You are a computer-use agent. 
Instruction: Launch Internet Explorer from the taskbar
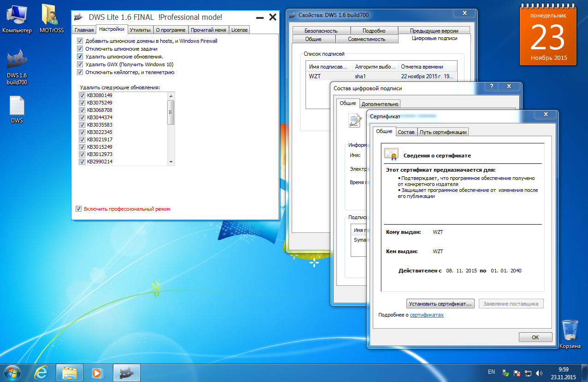click(x=41, y=372)
